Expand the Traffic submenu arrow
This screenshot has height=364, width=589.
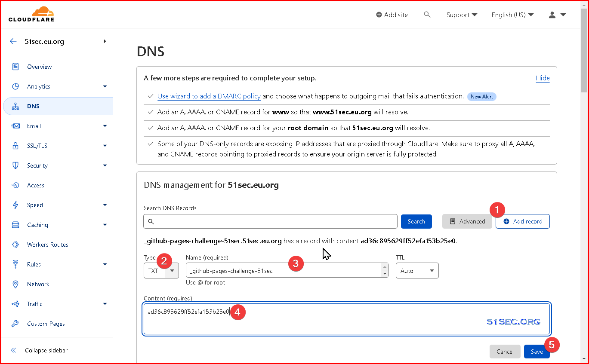click(105, 304)
